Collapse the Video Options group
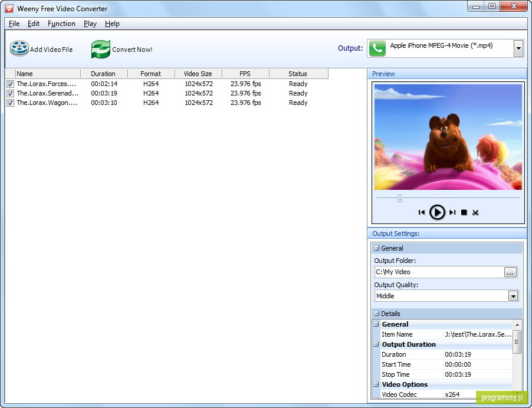The height and width of the screenshot is (408, 532). 376,384
